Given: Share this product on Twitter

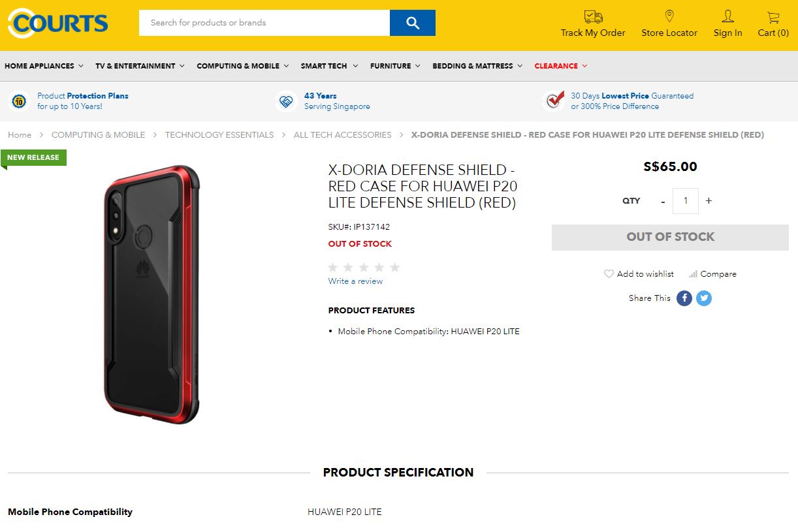Looking at the screenshot, I should [x=703, y=298].
